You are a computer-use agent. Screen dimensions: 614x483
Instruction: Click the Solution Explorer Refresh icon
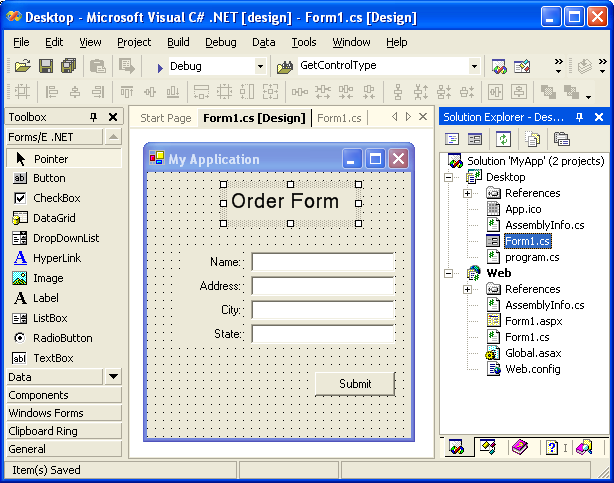pyautogui.click(x=503, y=139)
